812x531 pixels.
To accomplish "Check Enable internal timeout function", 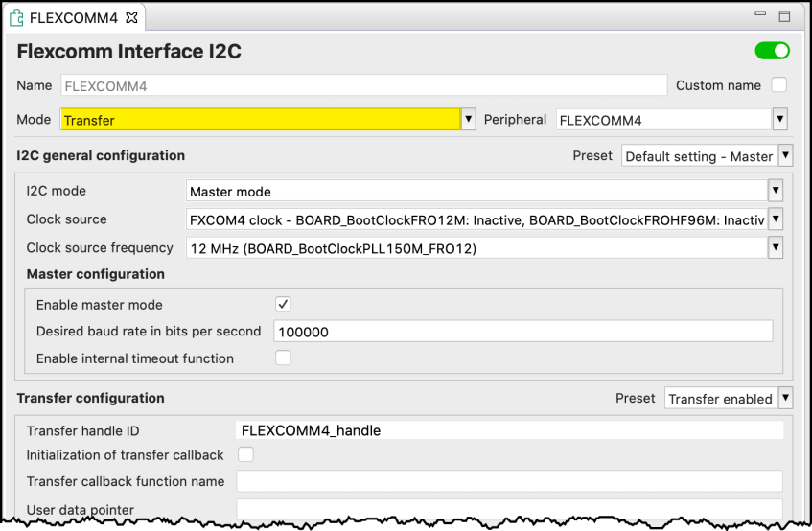I will tap(283, 358).
